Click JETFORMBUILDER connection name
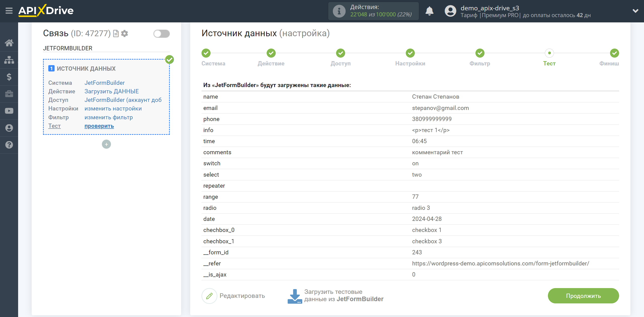The height and width of the screenshot is (317, 644). click(68, 48)
